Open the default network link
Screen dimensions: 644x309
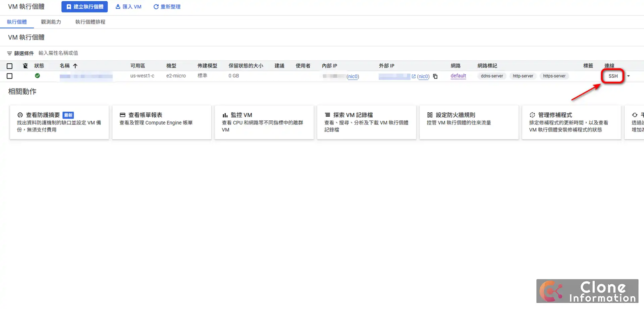click(x=458, y=76)
